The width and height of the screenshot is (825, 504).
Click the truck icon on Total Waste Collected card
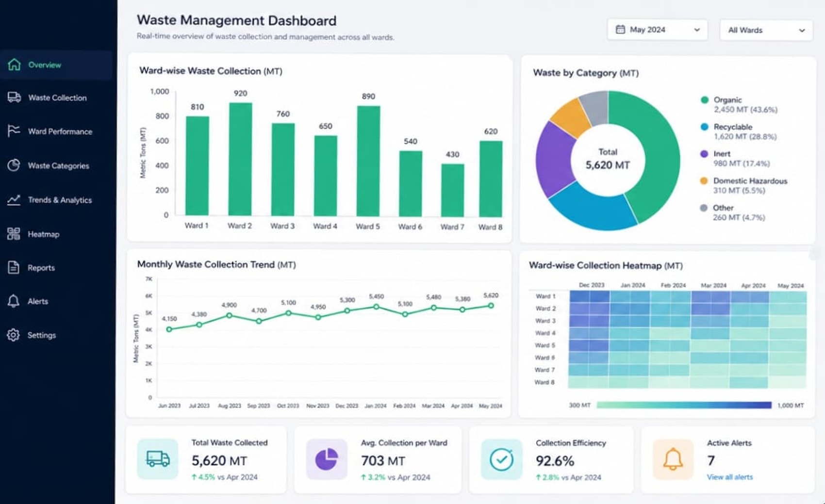158,459
